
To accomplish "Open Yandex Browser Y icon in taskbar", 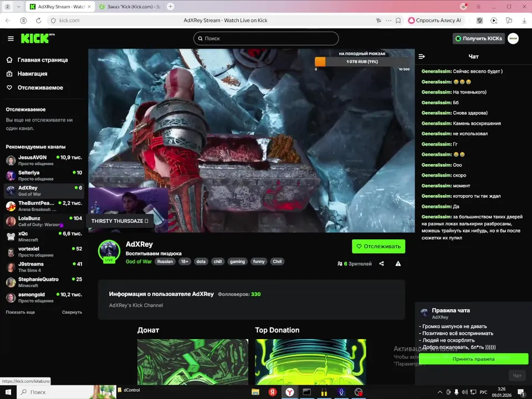I will (289, 392).
